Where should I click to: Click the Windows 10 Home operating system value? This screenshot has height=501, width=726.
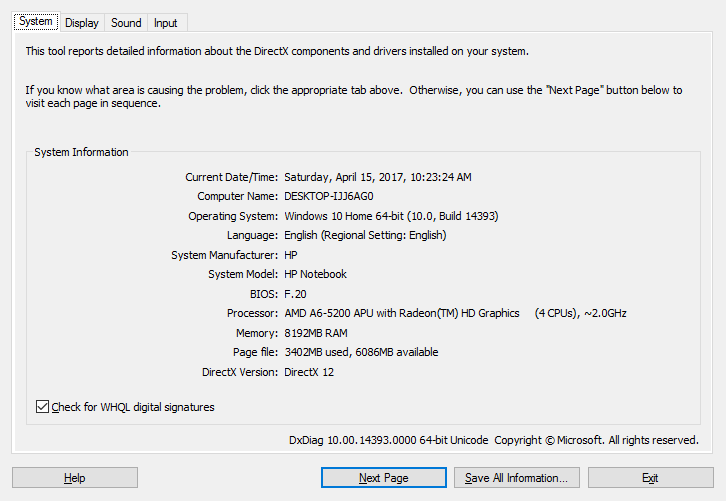click(x=391, y=216)
